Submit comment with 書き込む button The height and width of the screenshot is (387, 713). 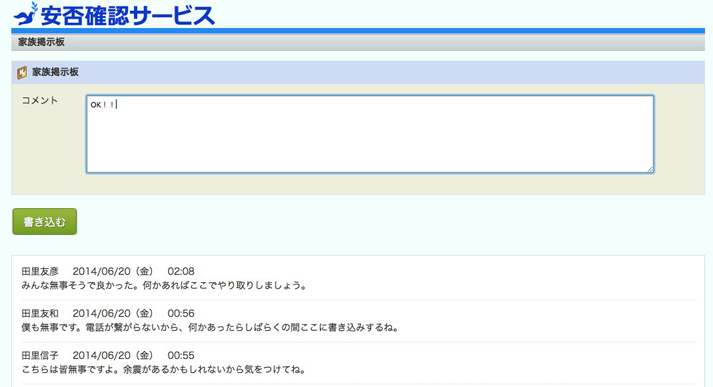pyautogui.click(x=45, y=221)
